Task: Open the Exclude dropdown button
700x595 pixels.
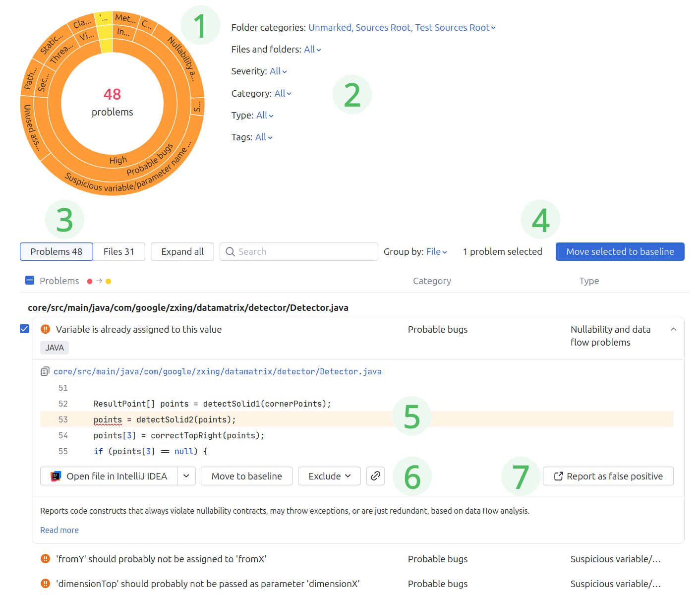Action: (x=329, y=476)
